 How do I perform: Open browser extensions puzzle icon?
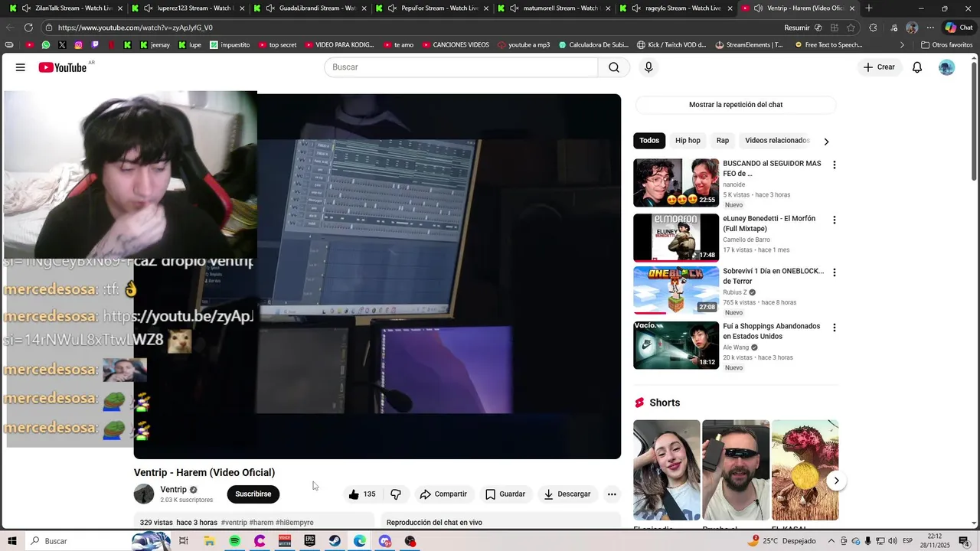coord(873,28)
